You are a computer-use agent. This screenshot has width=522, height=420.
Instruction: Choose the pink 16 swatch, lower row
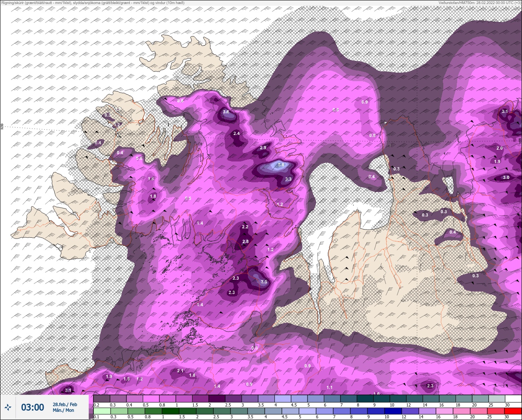445,411
